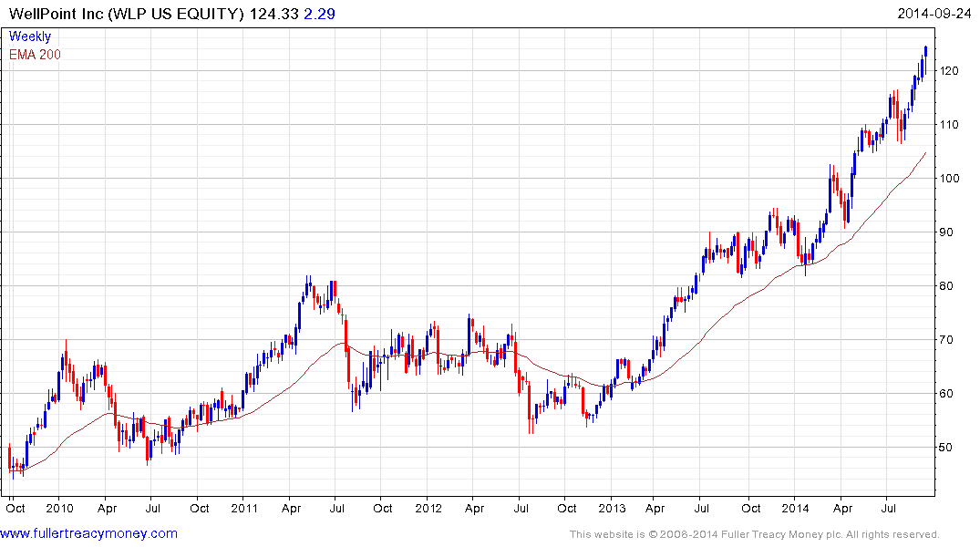Click the 90 price axis label
This screenshot has height=547, width=980.
tap(946, 232)
